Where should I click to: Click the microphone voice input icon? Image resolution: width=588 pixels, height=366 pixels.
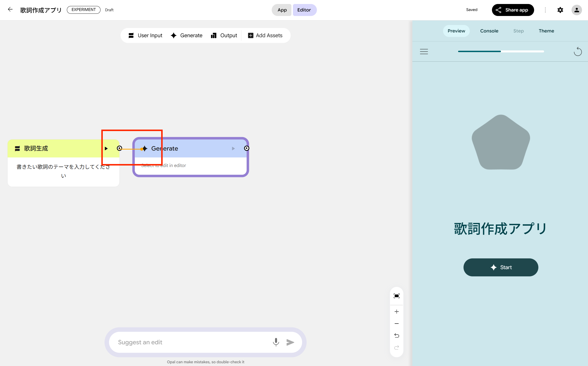coord(276,342)
